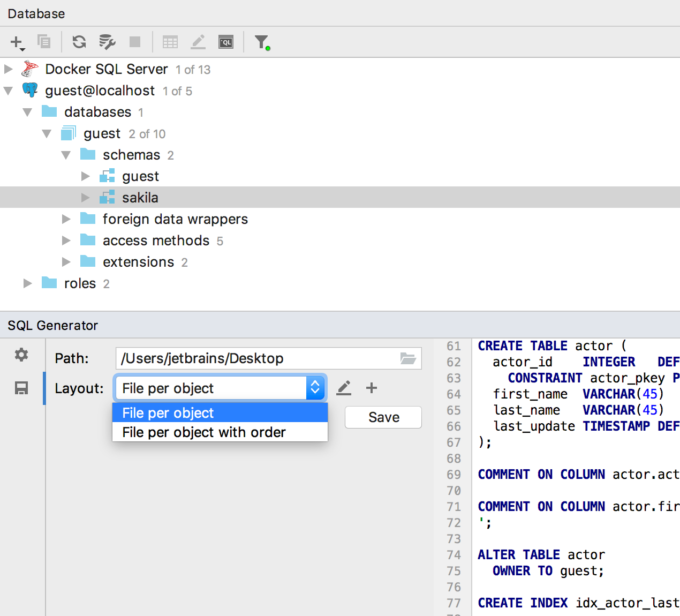The height and width of the screenshot is (616, 680).
Task: Collapse the guest database node
Action: coord(47,133)
